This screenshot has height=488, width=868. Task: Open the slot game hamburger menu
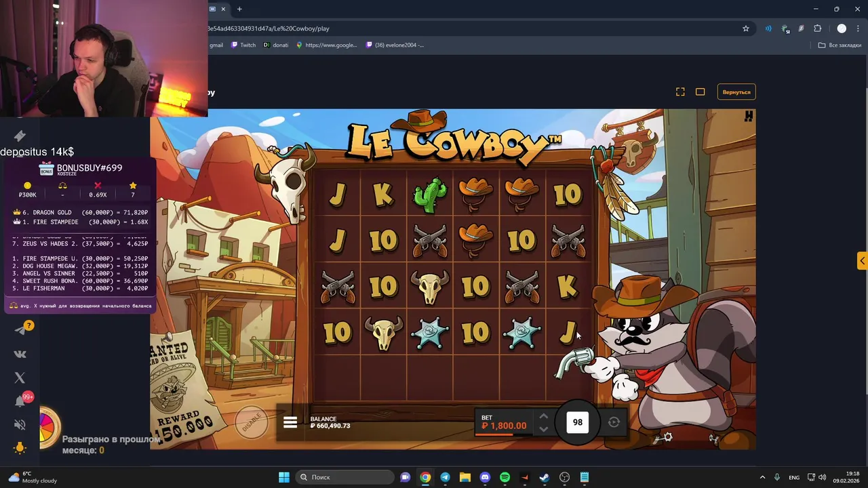click(290, 422)
